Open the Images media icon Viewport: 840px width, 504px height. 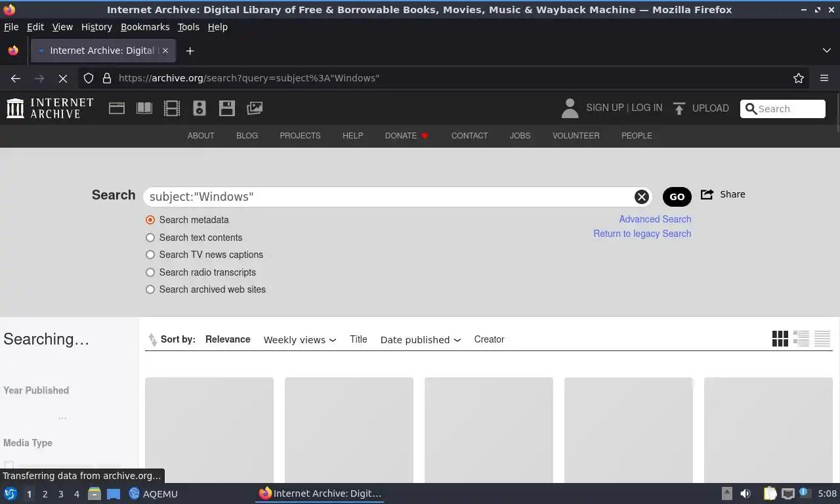[255, 108]
